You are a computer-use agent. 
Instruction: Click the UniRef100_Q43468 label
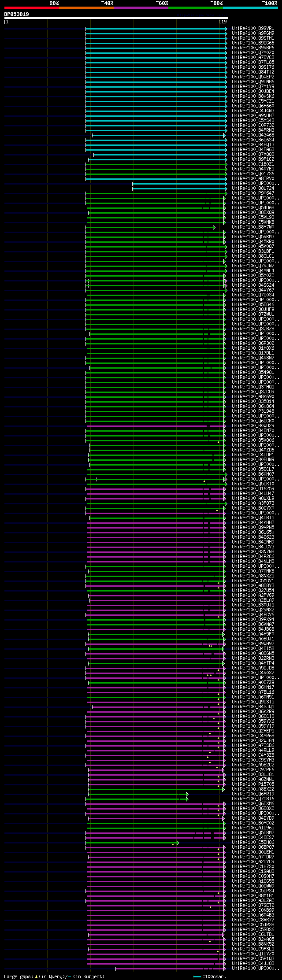253,135
